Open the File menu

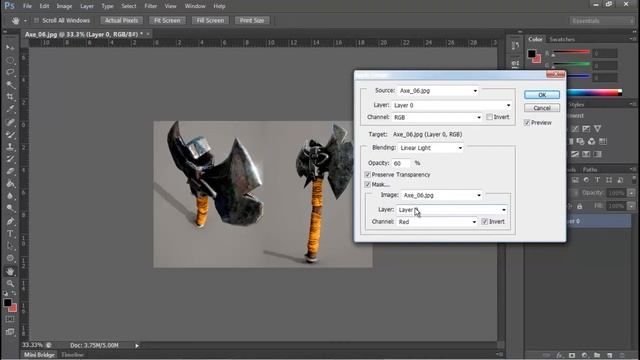tap(27, 6)
